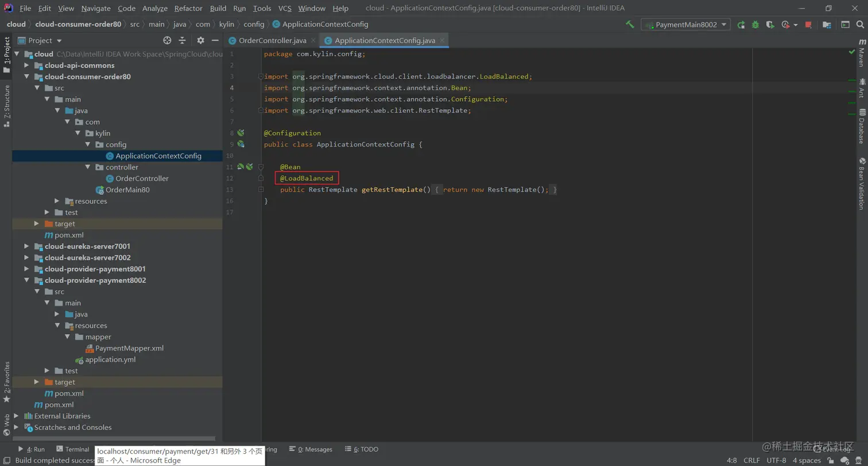Collapse all in the Project panel
This screenshot has width=868, height=466.
click(x=182, y=40)
